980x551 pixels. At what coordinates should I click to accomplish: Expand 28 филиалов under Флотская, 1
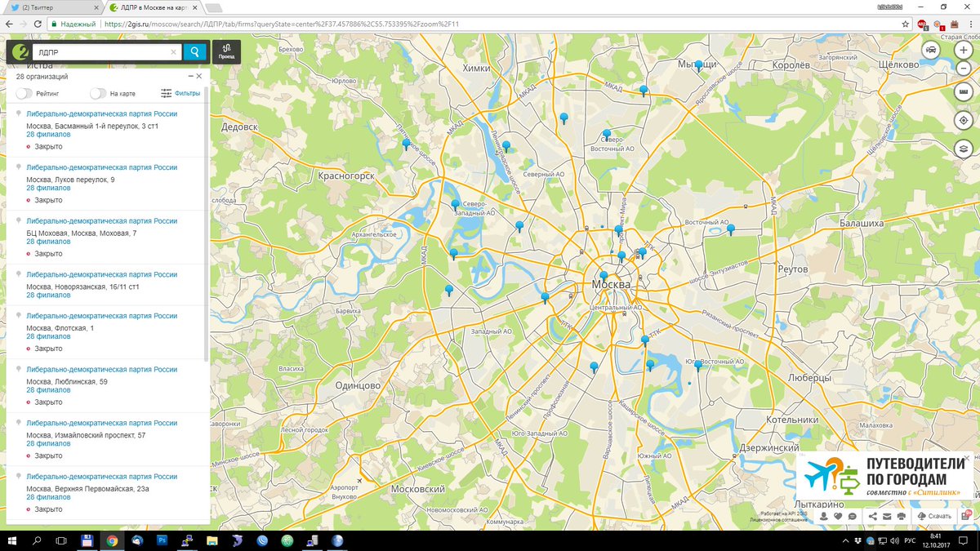48,336
